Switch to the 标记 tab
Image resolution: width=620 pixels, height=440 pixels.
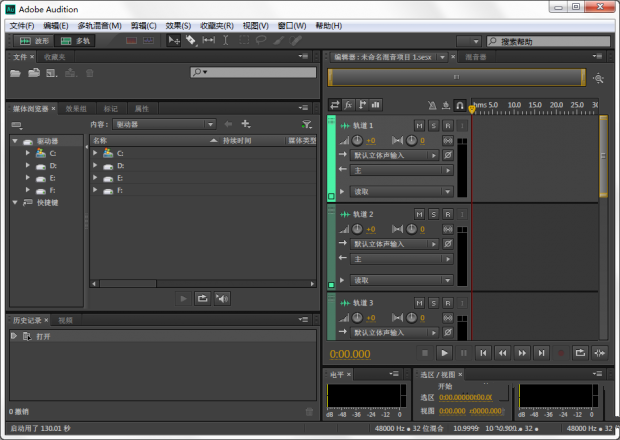pyautogui.click(x=111, y=109)
